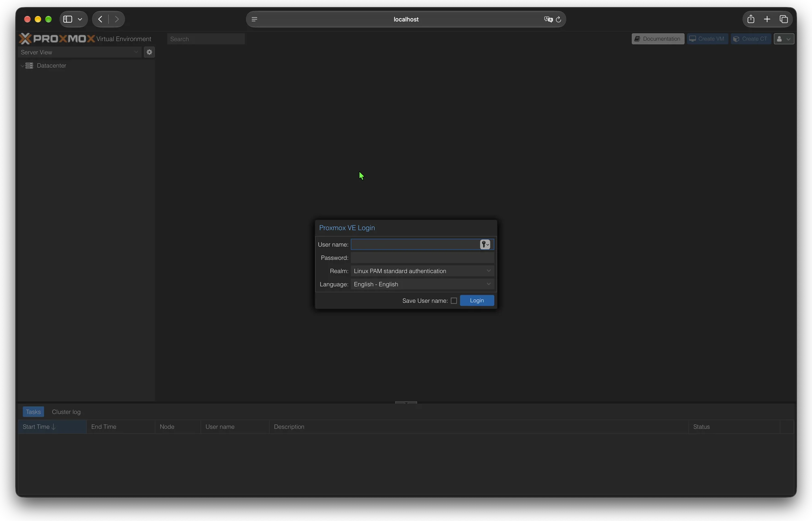The width and height of the screenshot is (812, 521).
Task: Open the Reader view icon in the address bar
Action: click(x=255, y=19)
